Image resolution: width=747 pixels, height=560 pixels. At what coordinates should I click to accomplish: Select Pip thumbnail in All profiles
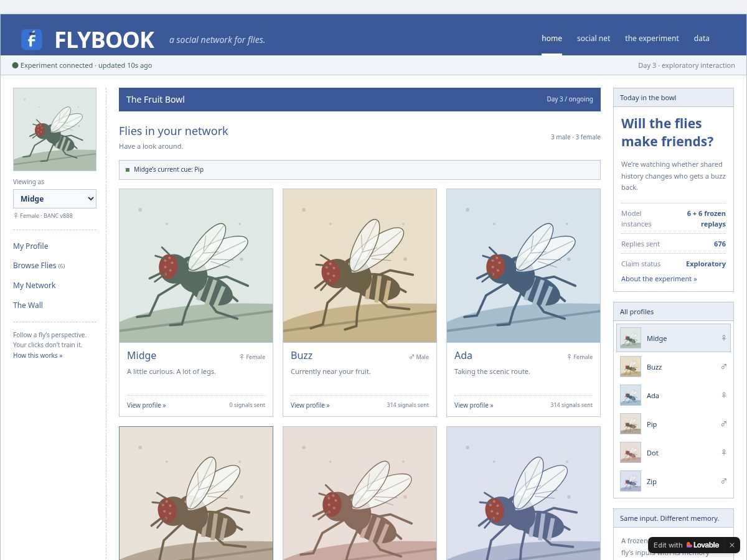(631, 424)
